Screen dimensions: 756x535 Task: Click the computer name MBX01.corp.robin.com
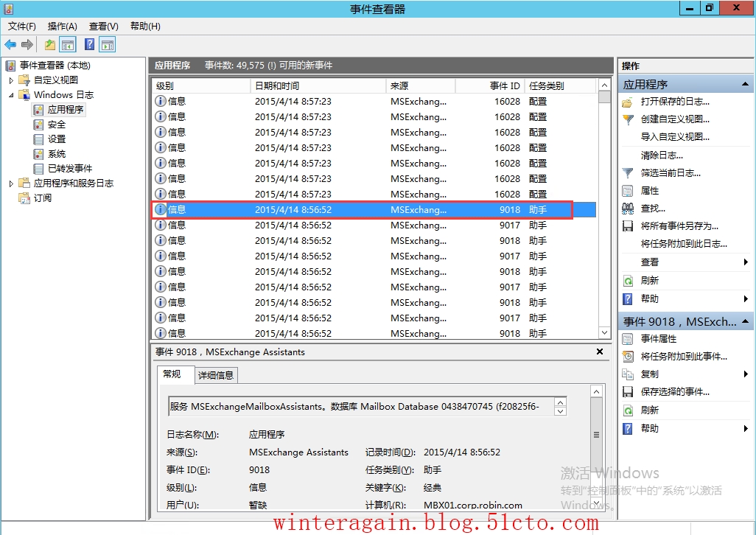[473, 505]
